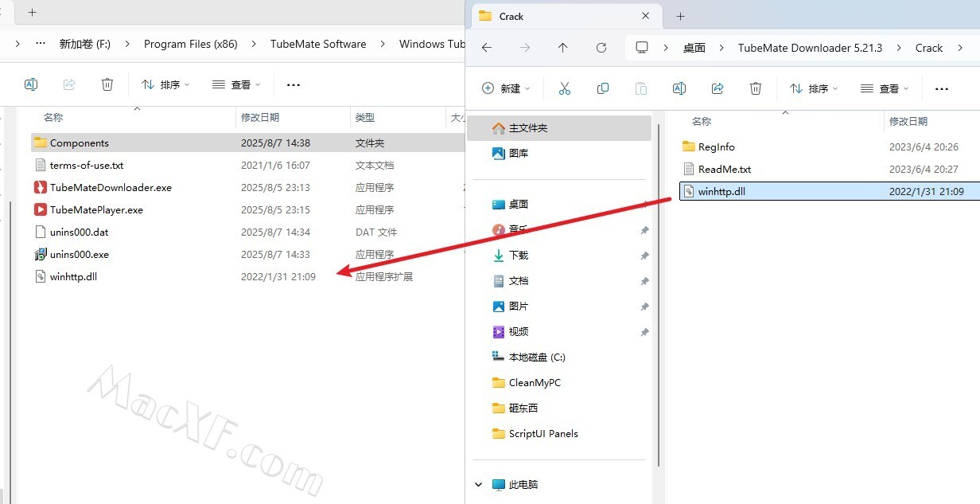Click the monitor icon in the Crack address bar

coord(642,48)
